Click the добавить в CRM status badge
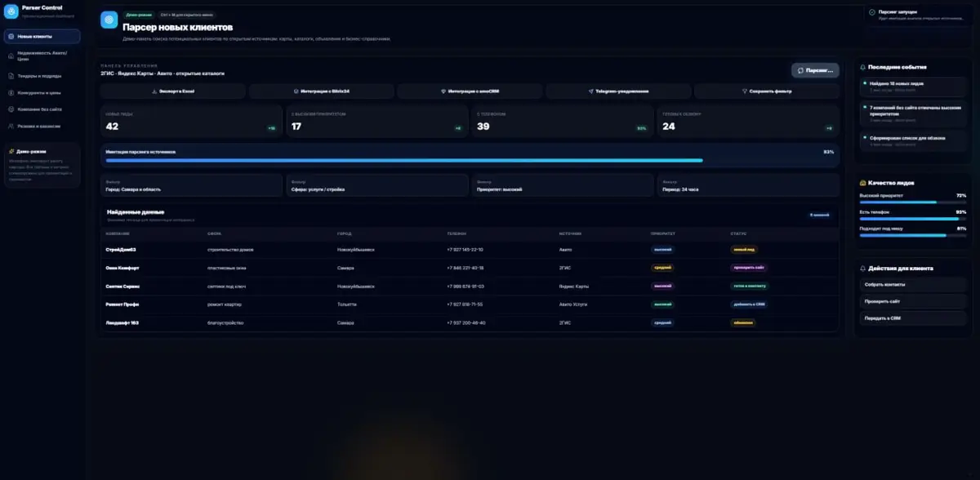The image size is (980, 480). [749, 304]
